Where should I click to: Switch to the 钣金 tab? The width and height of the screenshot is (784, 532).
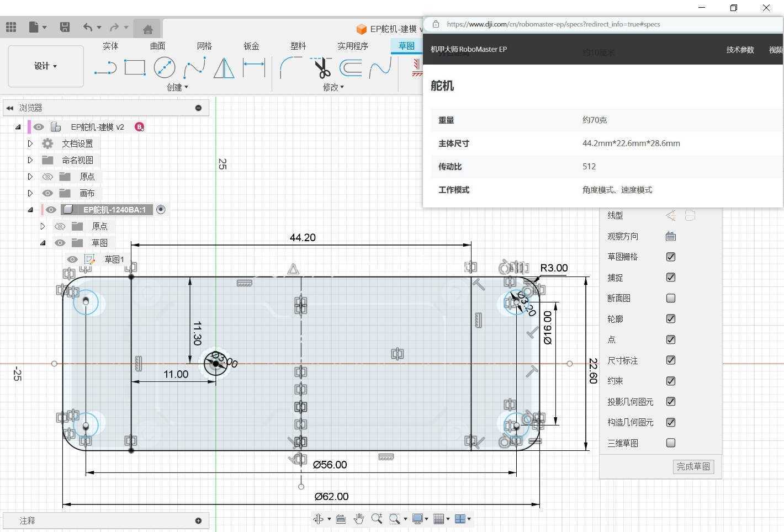252,46
